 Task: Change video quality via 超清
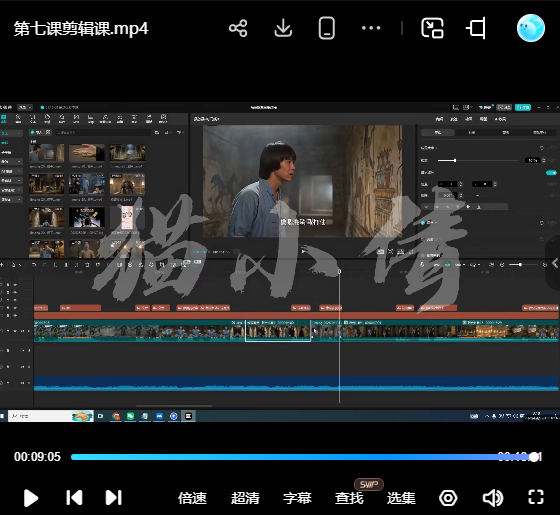tap(245, 498)
